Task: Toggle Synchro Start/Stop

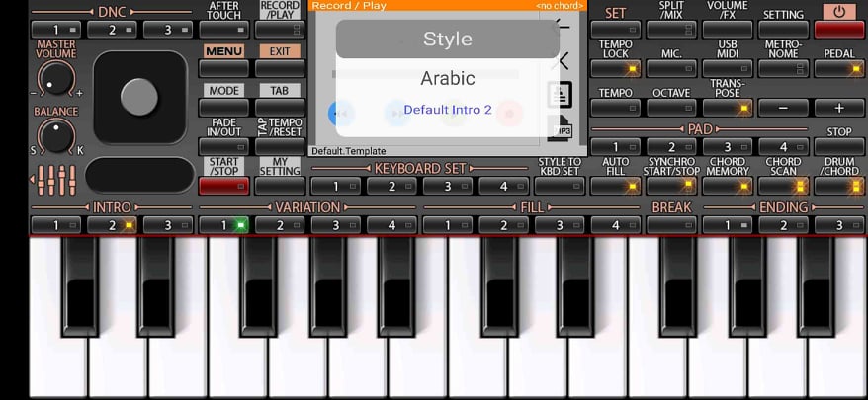Action: [671, 186]
